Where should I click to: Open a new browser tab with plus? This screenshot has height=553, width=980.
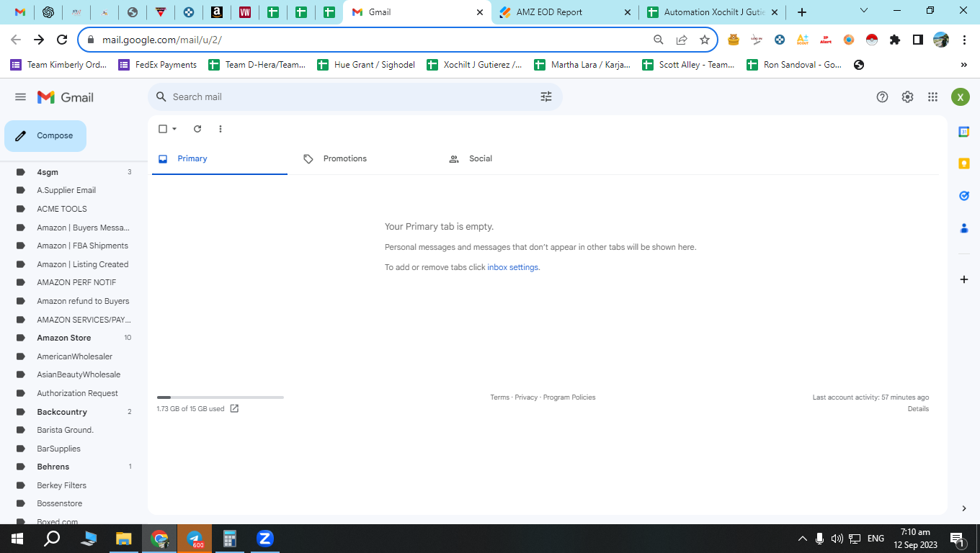coord(802,12)
